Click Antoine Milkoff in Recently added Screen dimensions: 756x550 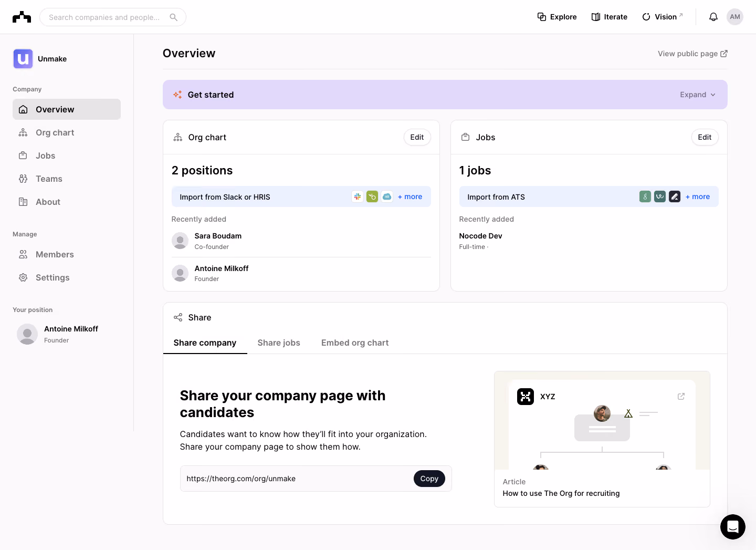[222, 268]
